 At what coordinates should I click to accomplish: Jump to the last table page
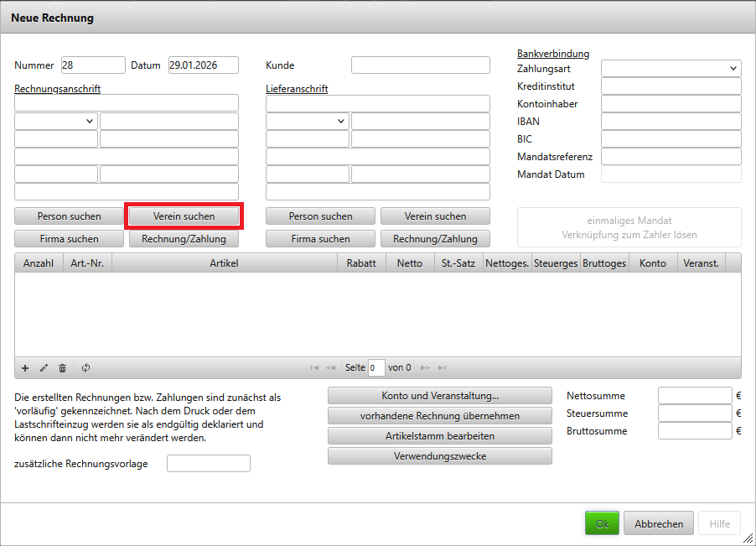point(442,368)
